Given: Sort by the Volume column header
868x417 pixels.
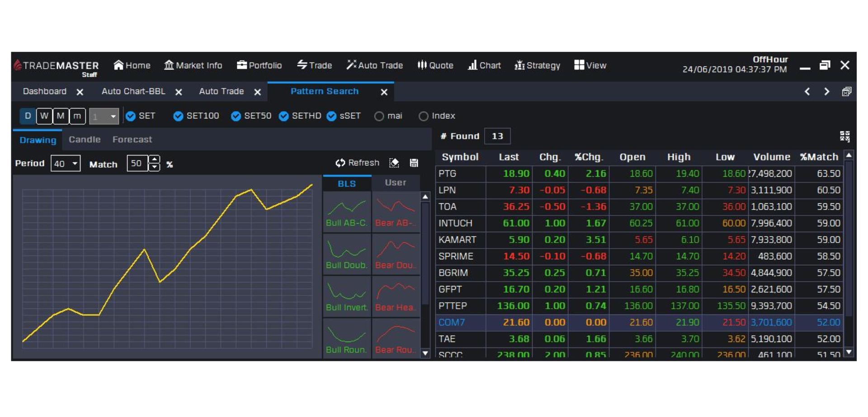Looking at the screenshot, I should click(772, 157).
